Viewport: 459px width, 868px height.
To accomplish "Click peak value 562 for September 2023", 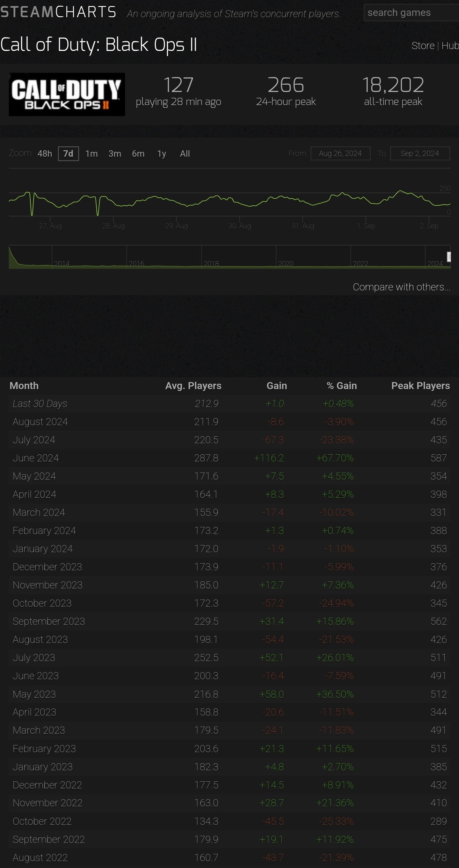I will coord(438,621).
